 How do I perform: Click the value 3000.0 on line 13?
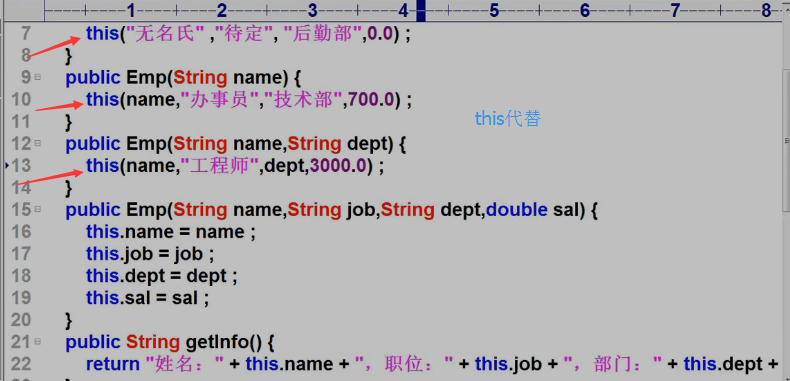coord(339,166)
